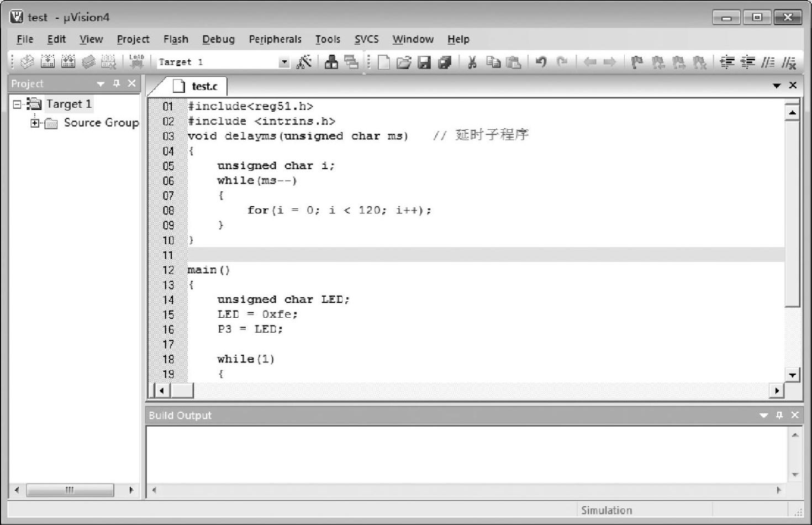The image size is (812, 525).
Task: Clear all bookmarks with the flag-X icon
Action: pos(699,62)
